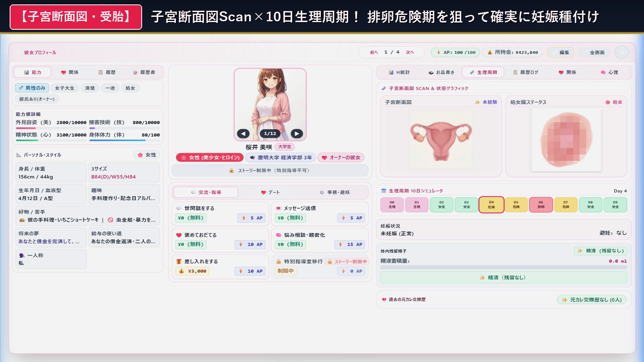
Task: Choose the 世間話をする action card
Action: pos(220,214)
